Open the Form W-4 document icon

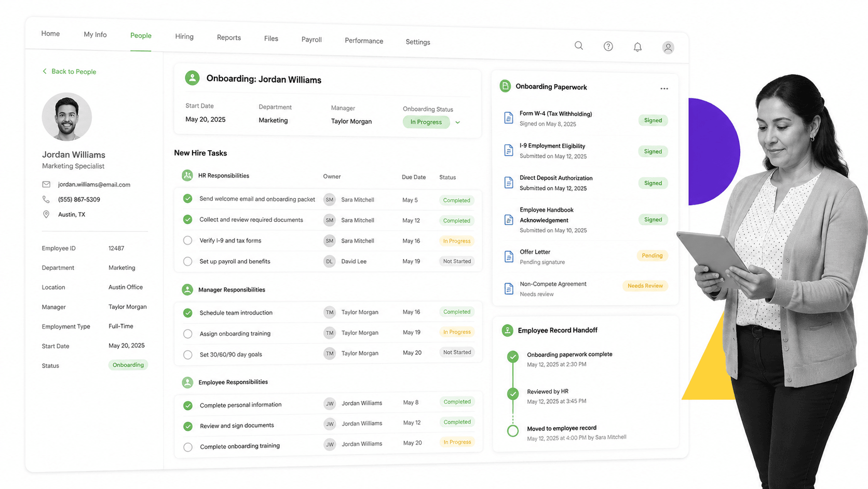pos(509,118)
